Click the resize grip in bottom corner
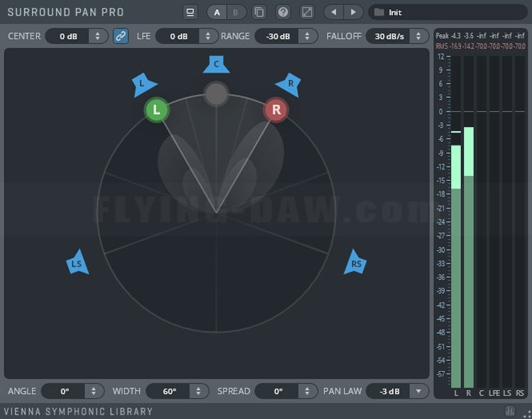Screen dimensions: 532x419 click(527, 414)
